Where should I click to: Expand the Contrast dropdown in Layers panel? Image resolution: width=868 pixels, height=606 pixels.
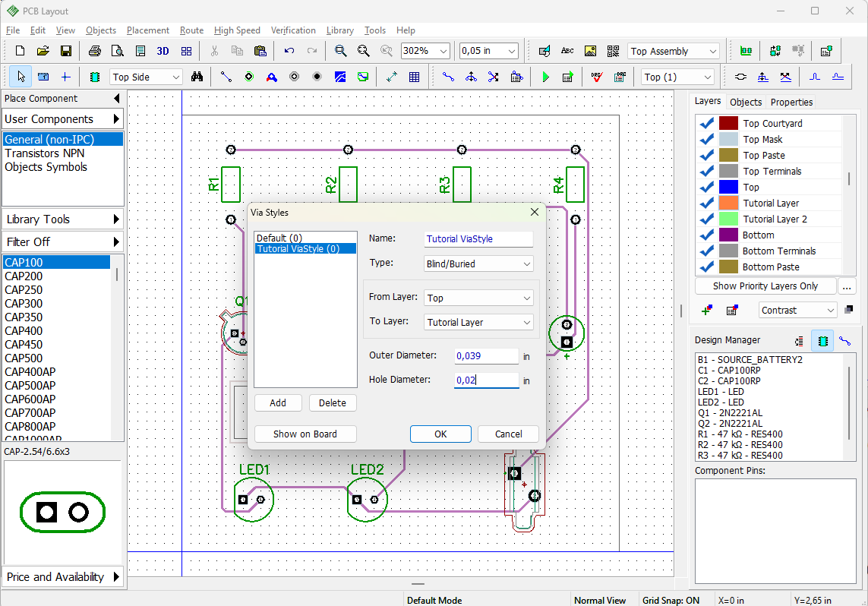click(x=797, y=311)
